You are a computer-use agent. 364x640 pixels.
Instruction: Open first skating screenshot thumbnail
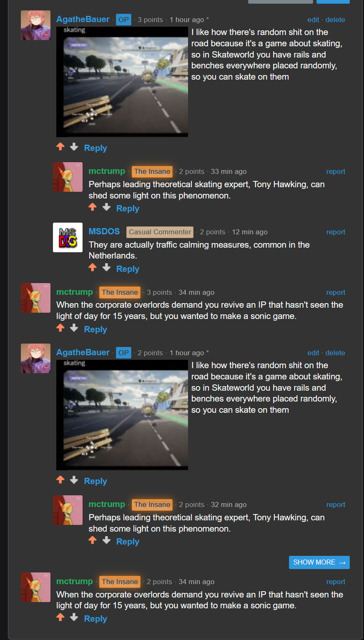click(x=122, y=82)
